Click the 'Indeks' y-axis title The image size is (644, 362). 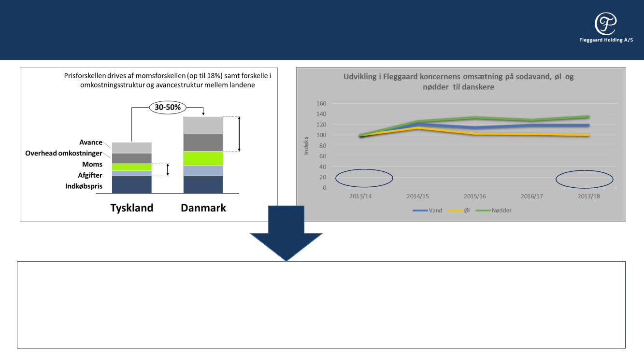pos(306,146)
